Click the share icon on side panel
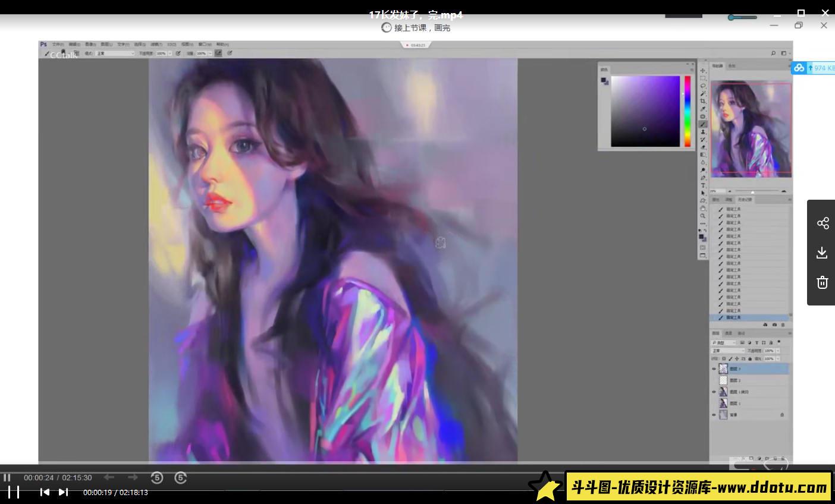 (823, 223)
